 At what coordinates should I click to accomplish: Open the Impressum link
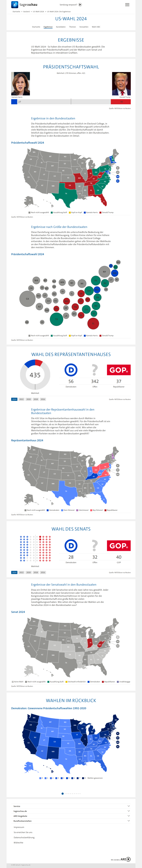(19, 827)
